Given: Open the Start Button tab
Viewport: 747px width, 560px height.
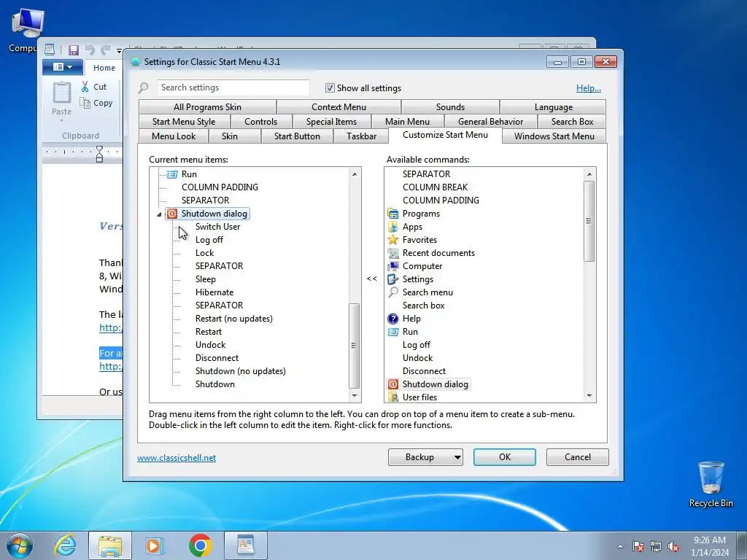Looking at the screenshot, I should 298,136.
